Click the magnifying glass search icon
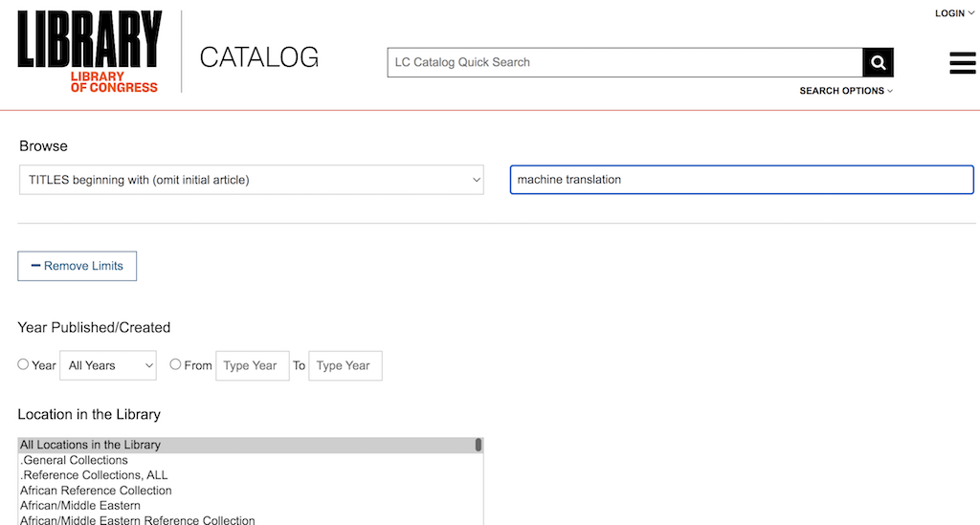Image resolution: width=980 pixels, height=525 pixels. click(x=878, y=62)
